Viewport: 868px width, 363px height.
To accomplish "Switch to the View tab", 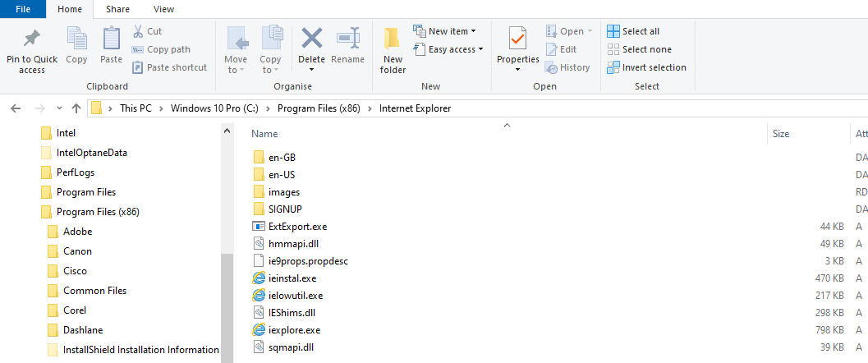I will click(x=163, y=9).
